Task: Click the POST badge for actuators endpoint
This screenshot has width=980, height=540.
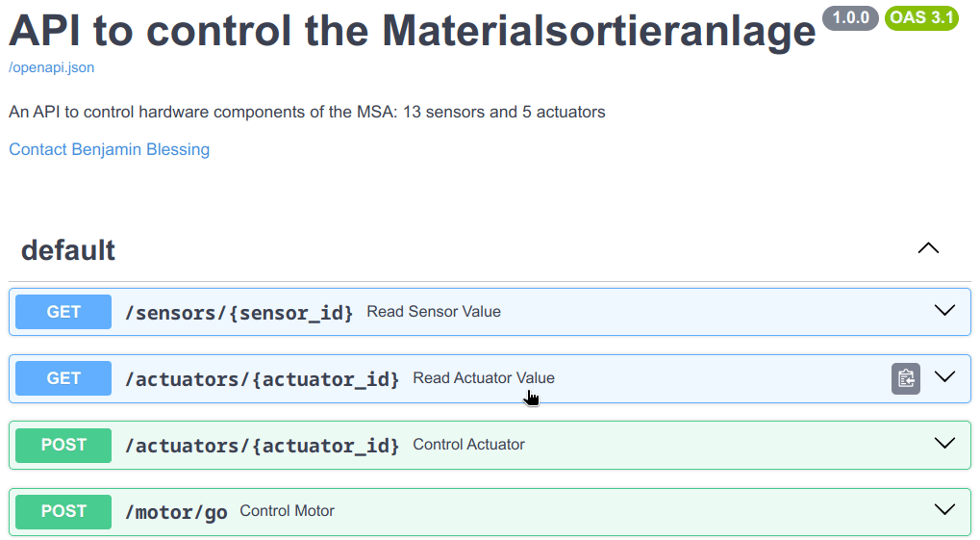Action: click(x=63, y=445)
